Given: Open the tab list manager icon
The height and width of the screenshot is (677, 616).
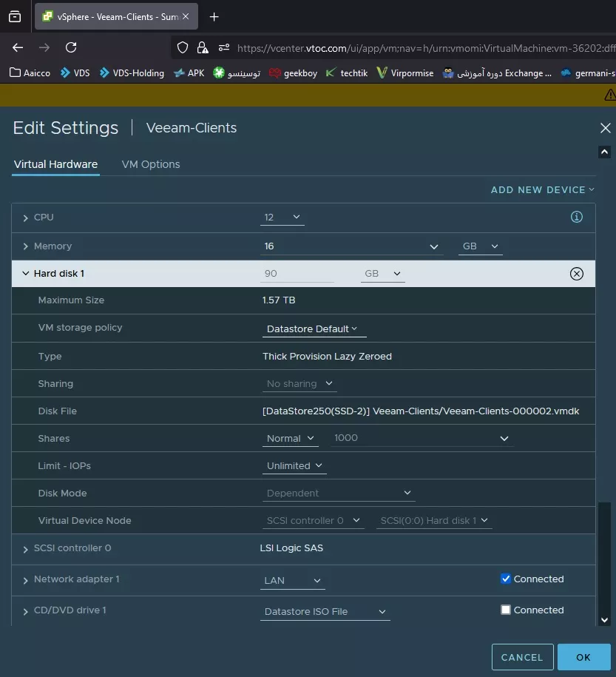Looking at the screenshot, I should 15,17.
